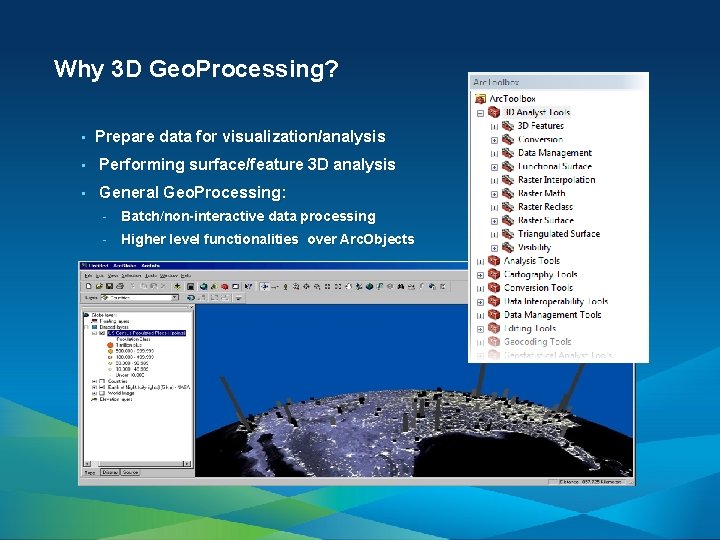The image size is (720, 540).
Task: Click the globe Full Extent icon
Action: coord(369,286)
